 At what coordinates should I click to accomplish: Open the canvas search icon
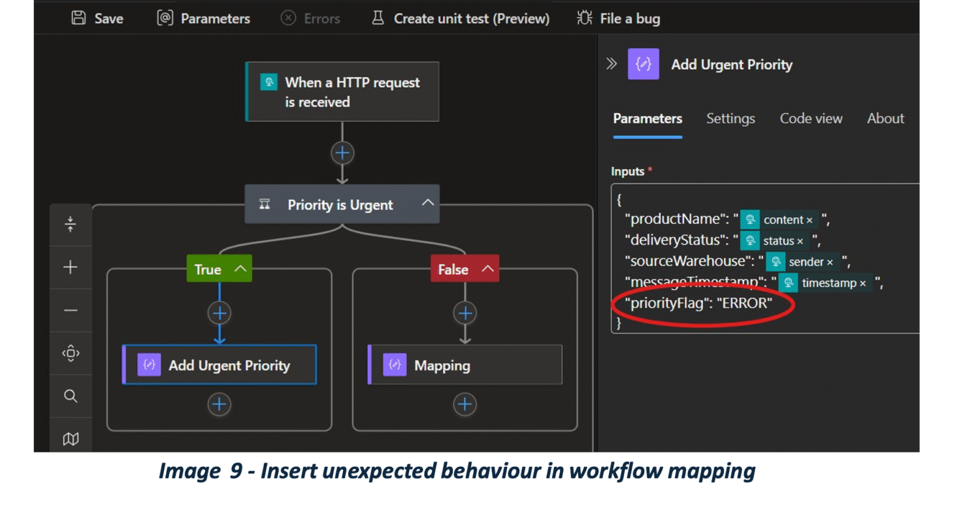[71, 396]
